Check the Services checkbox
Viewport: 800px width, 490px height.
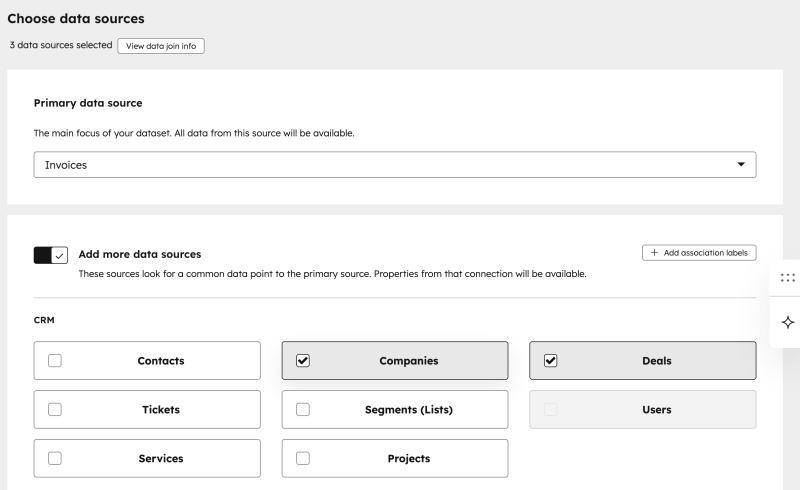pos(55,458)
